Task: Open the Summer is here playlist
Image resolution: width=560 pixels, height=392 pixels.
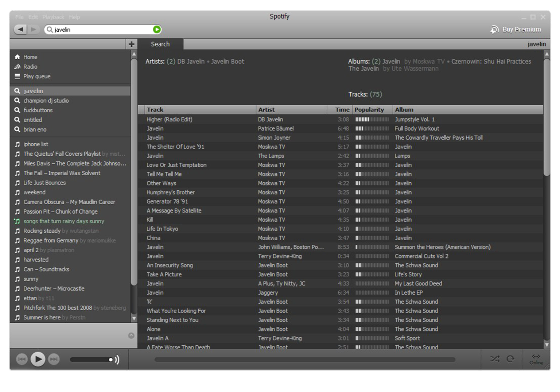Action: tap(42, 317)
